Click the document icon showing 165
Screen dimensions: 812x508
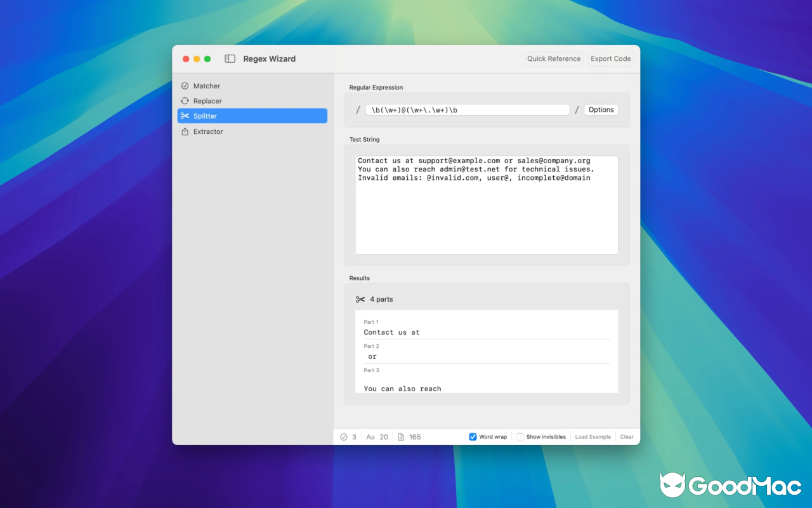coord(401,436)
